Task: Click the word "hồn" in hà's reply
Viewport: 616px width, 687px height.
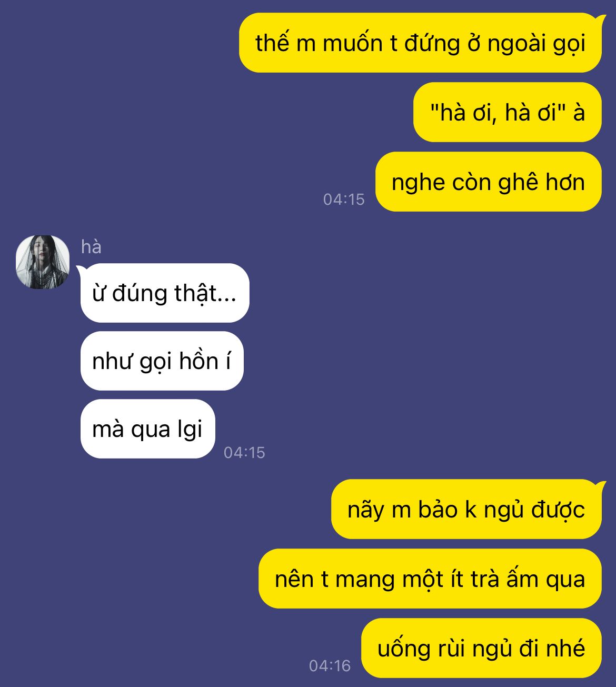Action: 199,361
